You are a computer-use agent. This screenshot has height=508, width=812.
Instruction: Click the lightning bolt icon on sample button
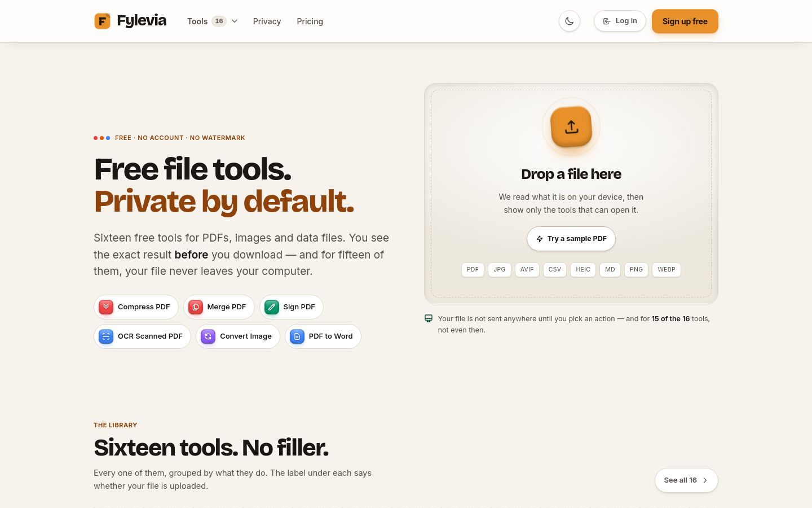click(540, 239)
